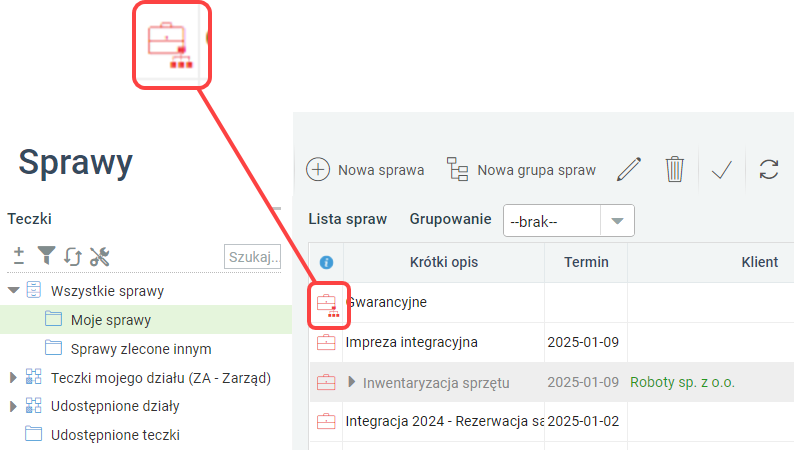Expand the Inwentaryzacja sprzętu row
Screen dimensions: 794x450
pos(351,382)
